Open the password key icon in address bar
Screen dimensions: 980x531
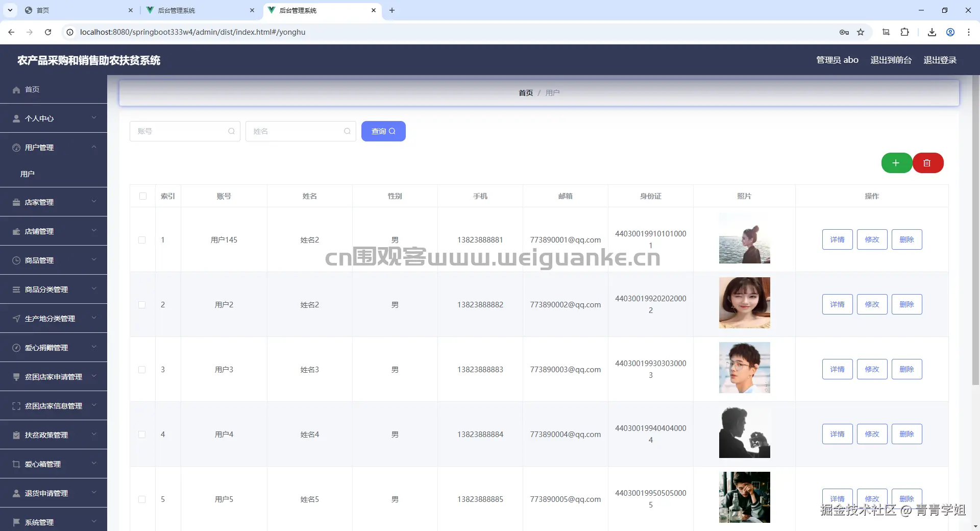(x=844, y=32)
